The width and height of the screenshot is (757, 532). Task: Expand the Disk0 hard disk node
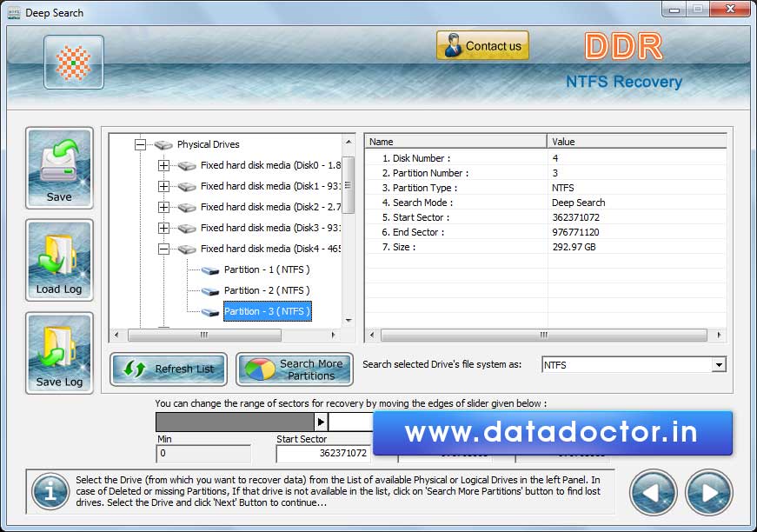click(163, 165)
